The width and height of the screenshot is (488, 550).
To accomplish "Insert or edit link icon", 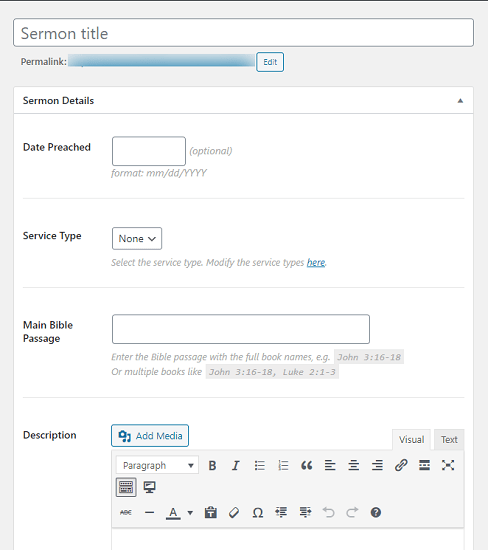I will (401, 465).
